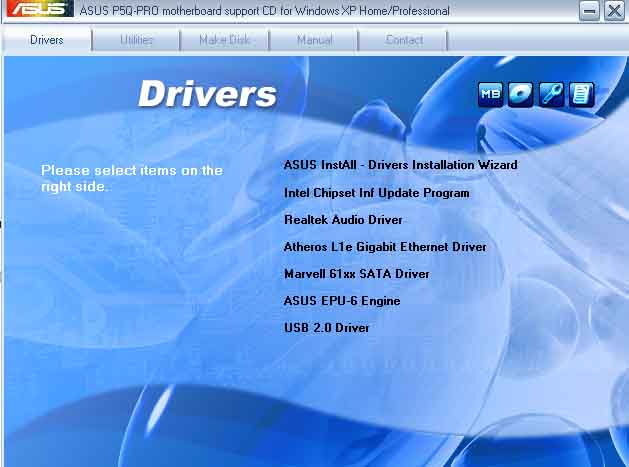This screenshot has height=467, width=629.
Task: Close the ASUS support CD window
Action: click(615, 11)
